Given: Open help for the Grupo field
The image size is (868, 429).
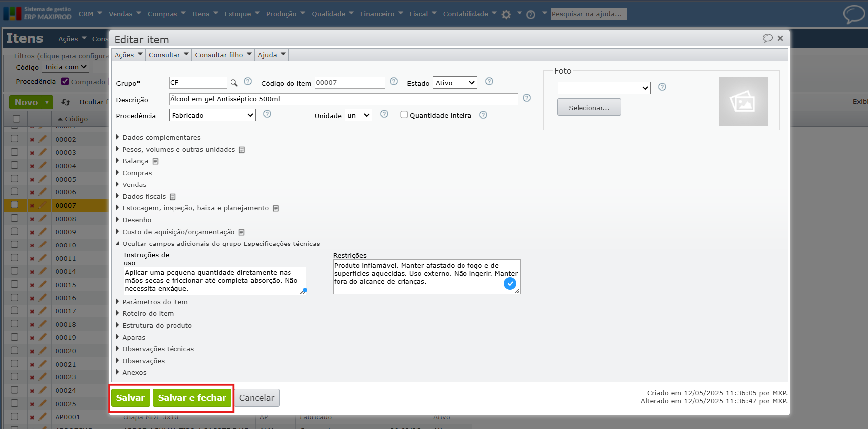Looking at the screenshot, I should [x=248, y=82].
